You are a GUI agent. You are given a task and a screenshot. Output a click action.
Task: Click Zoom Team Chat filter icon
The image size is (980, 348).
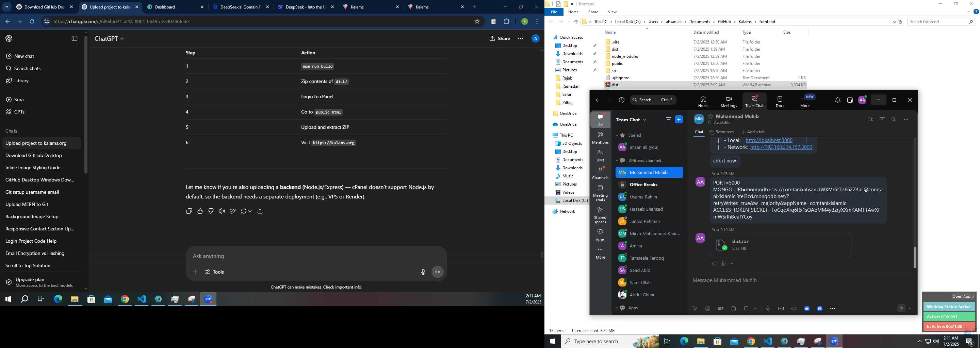tap(668, 119)
